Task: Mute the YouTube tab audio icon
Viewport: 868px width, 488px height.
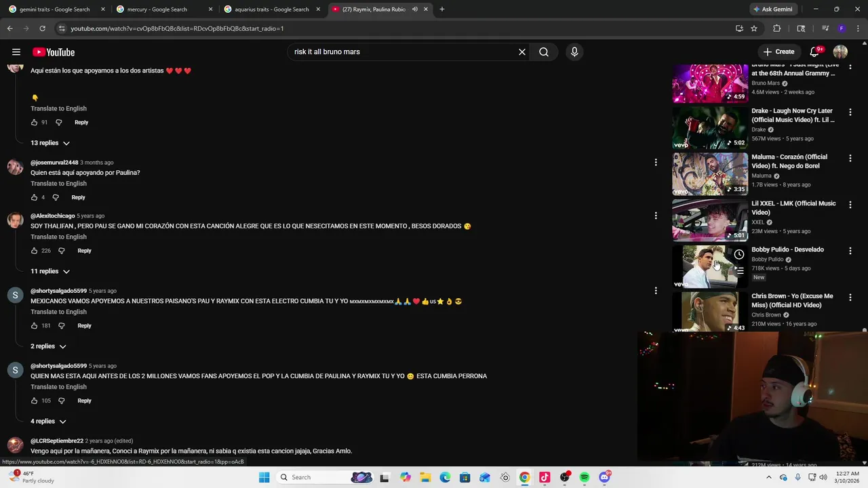Action: coord(414,9)
